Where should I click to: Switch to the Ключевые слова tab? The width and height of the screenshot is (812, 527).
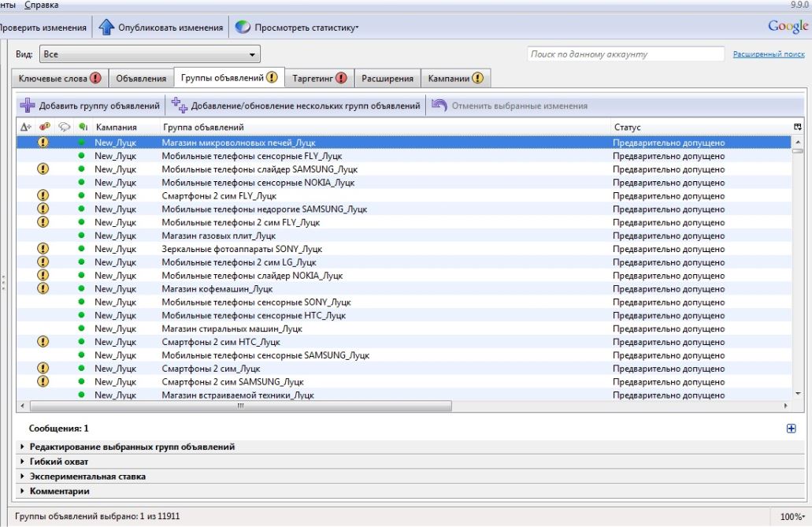(x=60, y=78)
